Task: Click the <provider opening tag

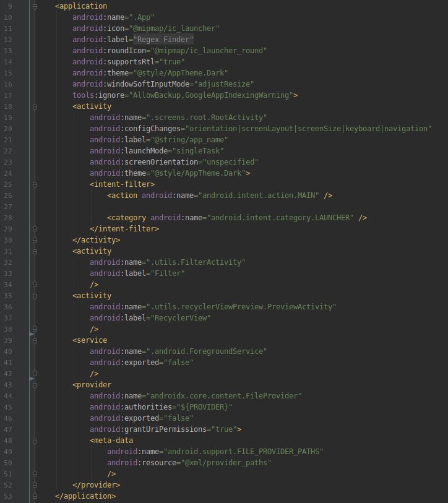Action: click(92, 385)
